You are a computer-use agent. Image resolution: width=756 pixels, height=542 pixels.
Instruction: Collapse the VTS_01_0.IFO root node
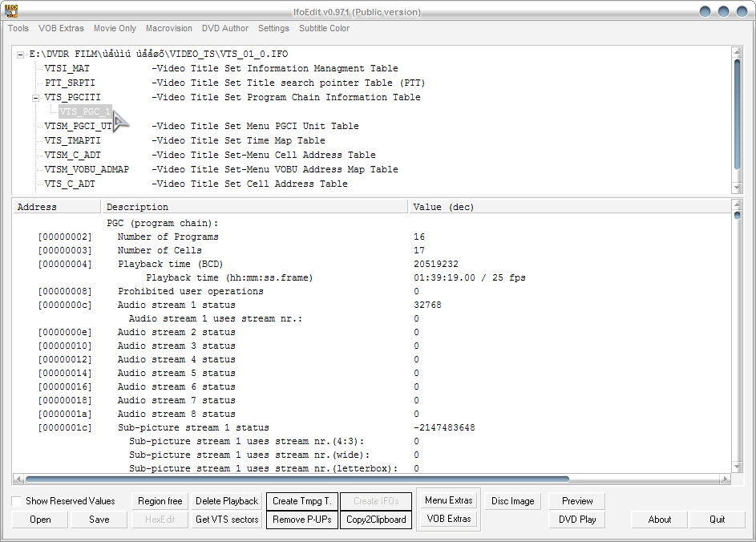click(20, 55)
